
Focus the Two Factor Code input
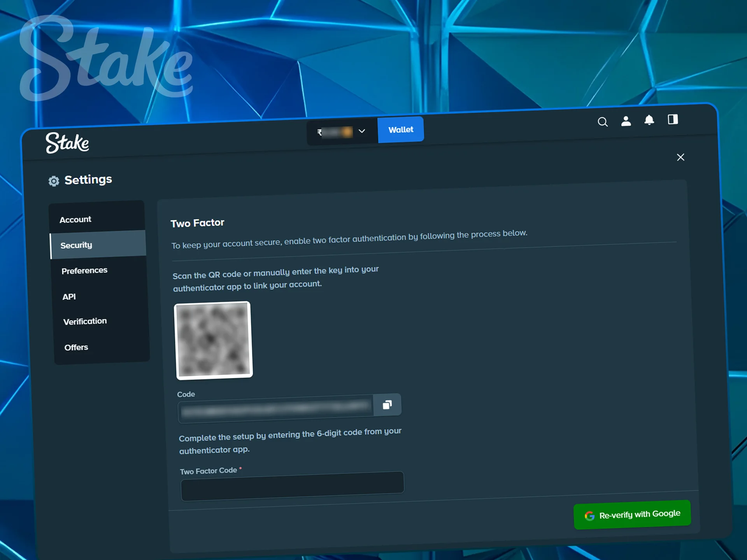point(292,486)
